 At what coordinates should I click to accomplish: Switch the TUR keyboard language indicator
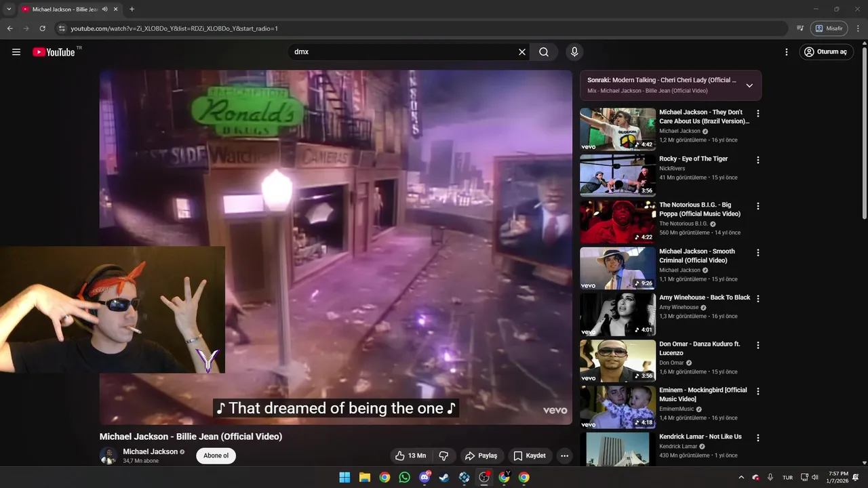tap(788, 477)
